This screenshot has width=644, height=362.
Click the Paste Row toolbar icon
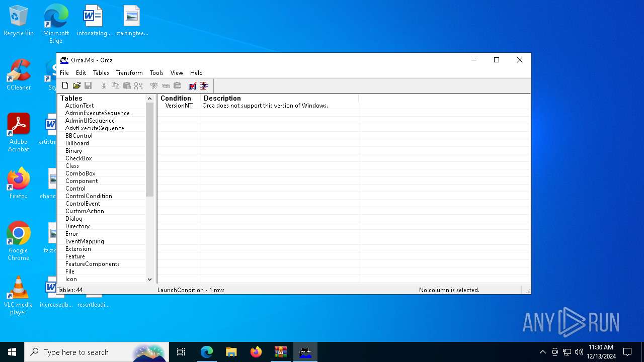[177, 86]
